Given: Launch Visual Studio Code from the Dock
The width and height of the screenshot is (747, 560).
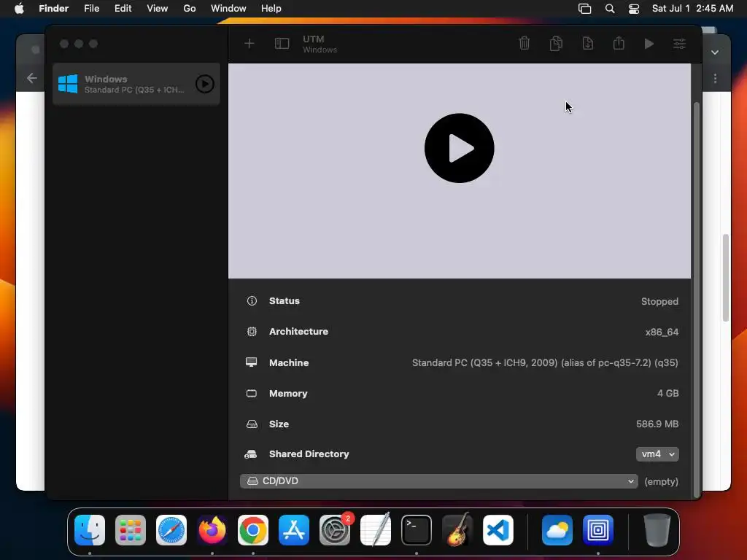Looking at the screenshot, I should coord(498,530).
